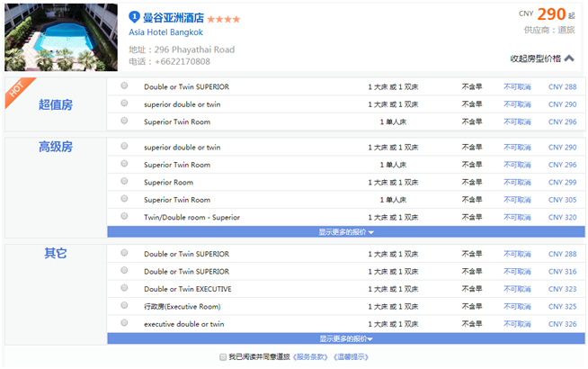Click price CNY 299 for Superior Room

[562, 182]
